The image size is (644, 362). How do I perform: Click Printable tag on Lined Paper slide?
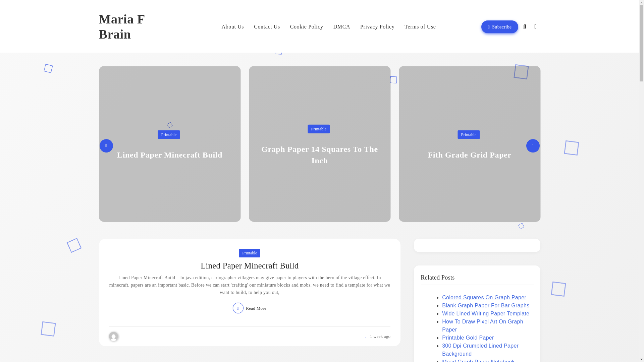click(169, 134)
